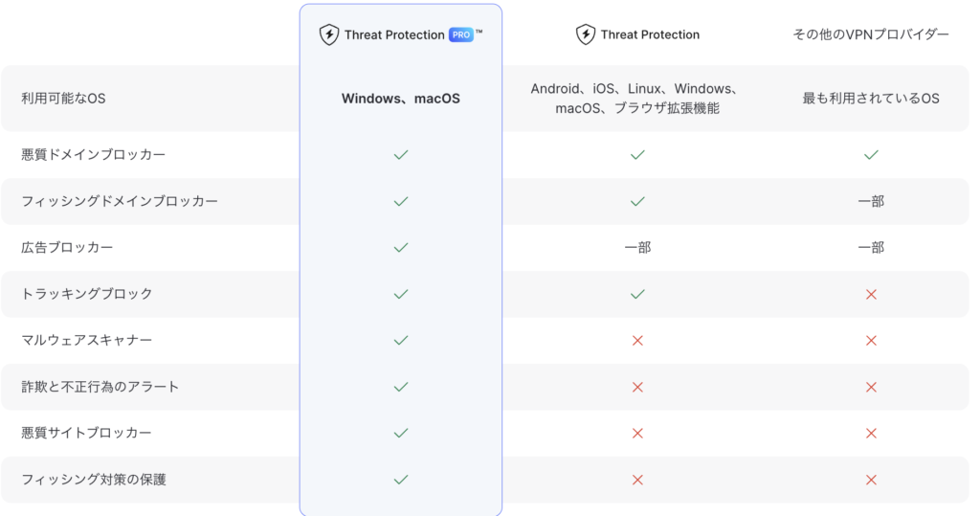Click the 利用可能なOS row label
This screenshot has width=980, height=516.
tap(63, 99)
